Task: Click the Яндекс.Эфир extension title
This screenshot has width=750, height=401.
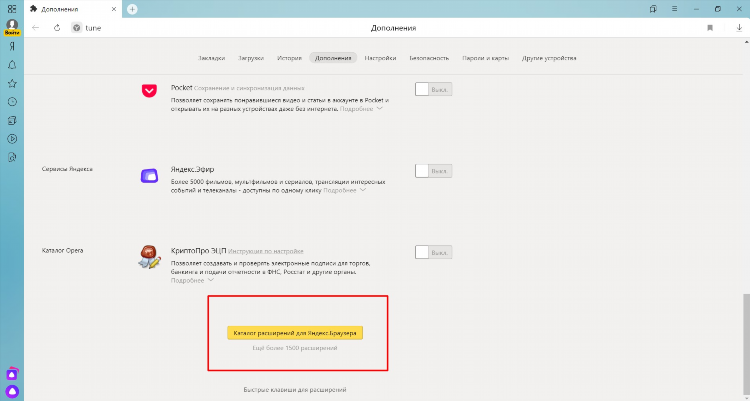Action: click(x=192, y=169)
